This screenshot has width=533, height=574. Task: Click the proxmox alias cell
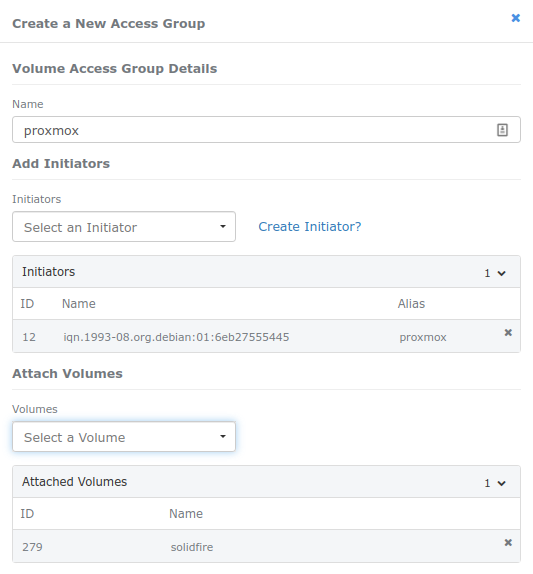pos(423,337)
